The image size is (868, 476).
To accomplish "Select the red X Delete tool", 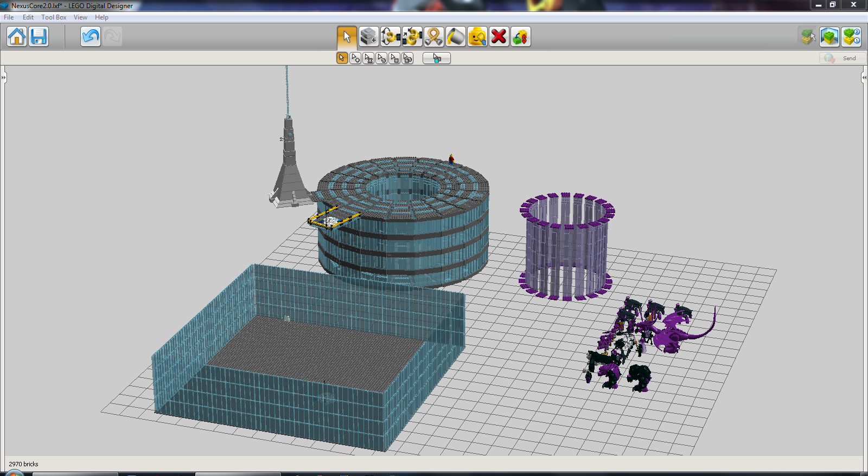I will (499, 37).
